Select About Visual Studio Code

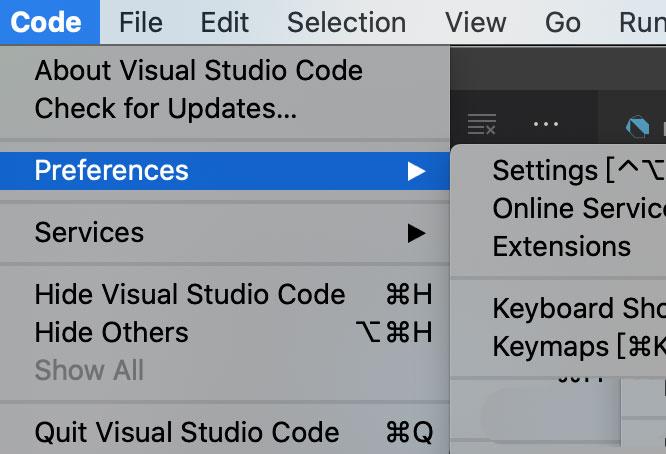(x=198, y=71)
